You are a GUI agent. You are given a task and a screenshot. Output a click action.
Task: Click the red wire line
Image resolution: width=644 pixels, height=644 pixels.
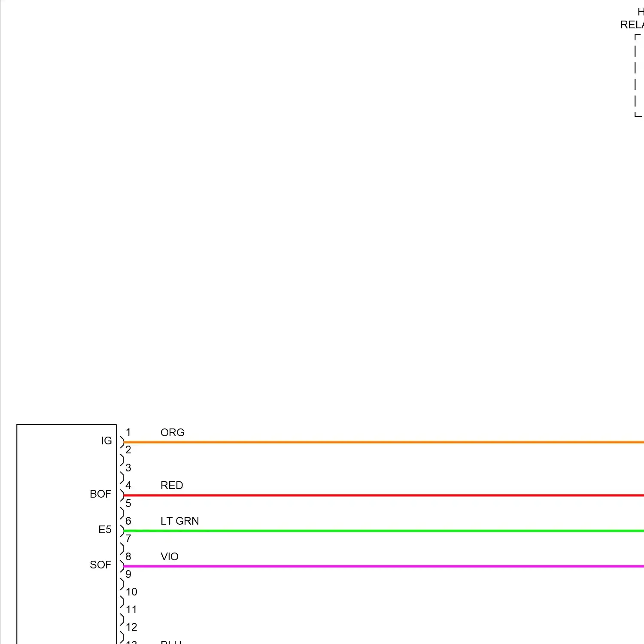383,495
